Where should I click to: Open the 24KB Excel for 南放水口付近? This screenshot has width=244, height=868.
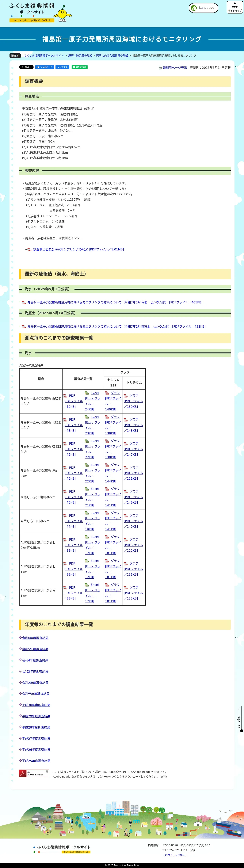click(x=92, y=401)
